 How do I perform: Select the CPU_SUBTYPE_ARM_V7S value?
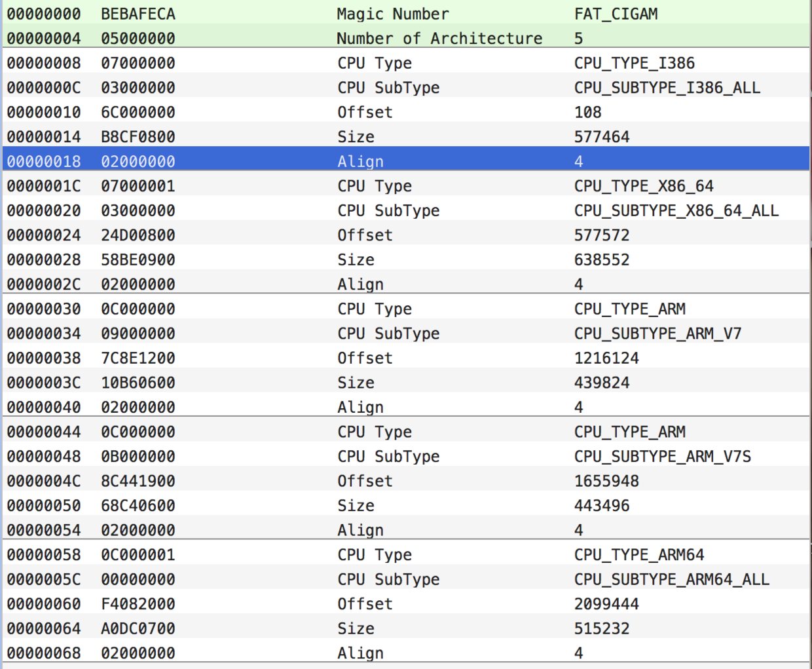tap(663, 456)
